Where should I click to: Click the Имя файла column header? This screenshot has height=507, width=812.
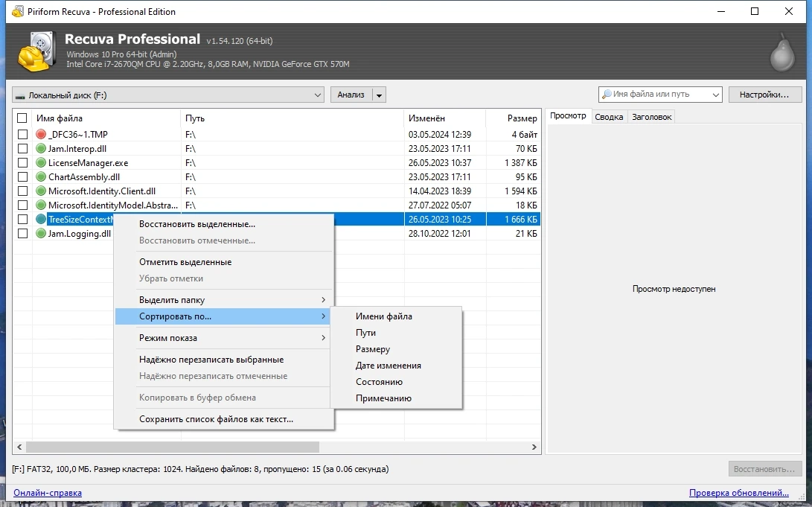pos(106,118)
